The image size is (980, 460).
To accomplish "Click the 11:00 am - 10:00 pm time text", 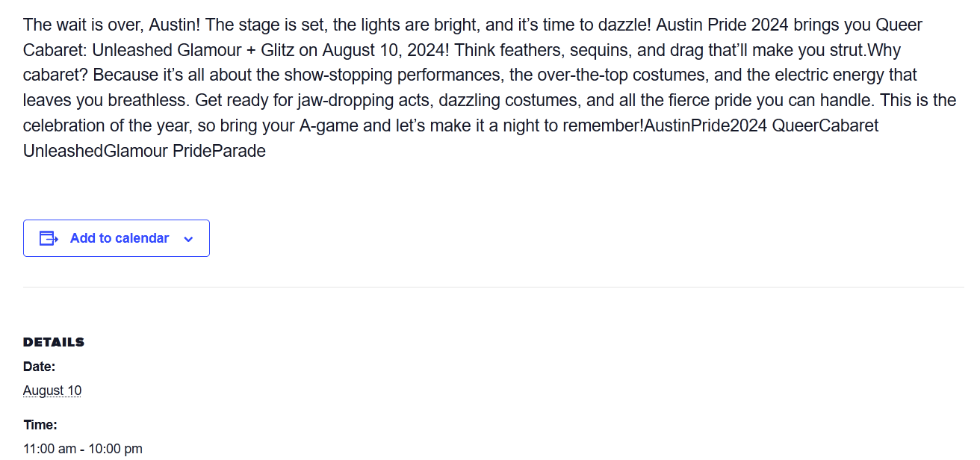I will (x=83, y=449).
